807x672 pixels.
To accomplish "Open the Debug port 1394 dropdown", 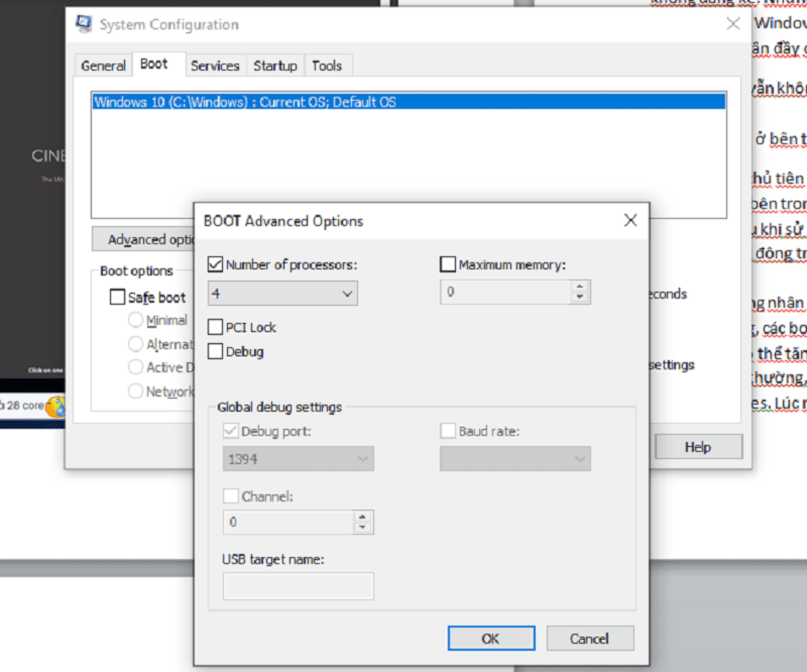I will click(x=298, y=459).
